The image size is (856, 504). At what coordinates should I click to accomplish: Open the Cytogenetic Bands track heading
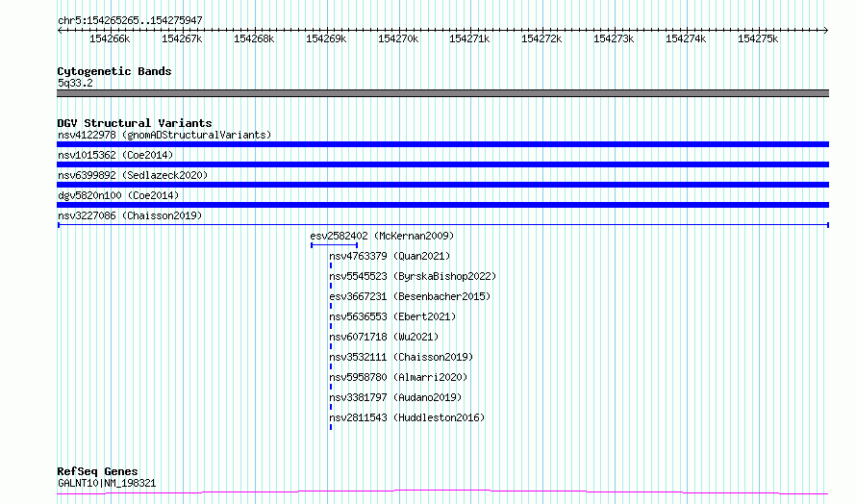[x=114, y=71]
